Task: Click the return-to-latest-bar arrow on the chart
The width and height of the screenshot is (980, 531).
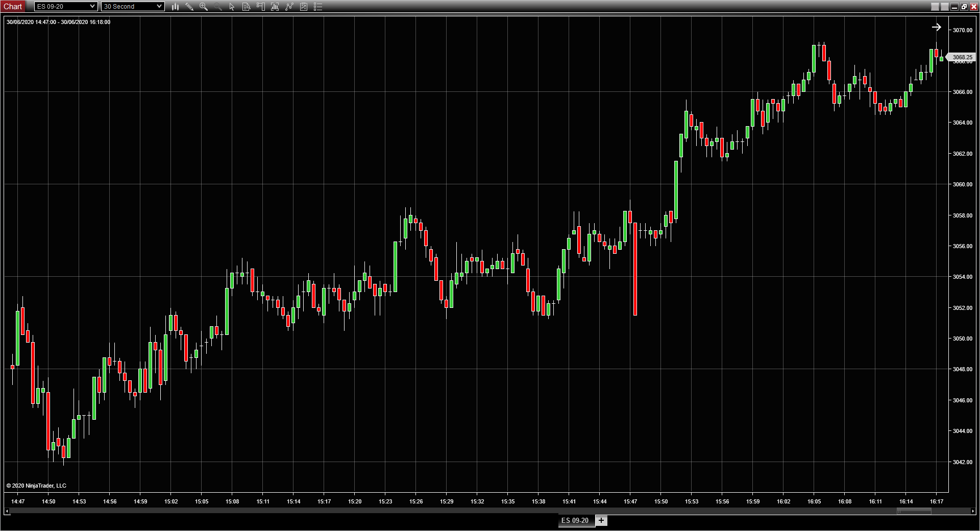Action: pos(936,27)
